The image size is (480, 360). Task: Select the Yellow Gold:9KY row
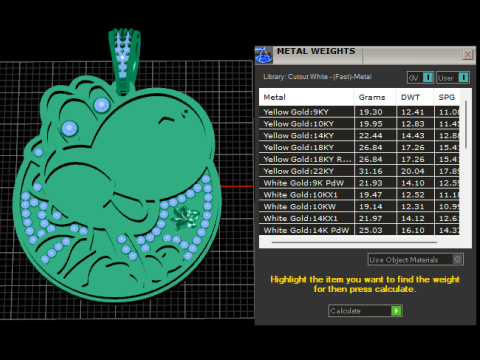click(359, 112)
